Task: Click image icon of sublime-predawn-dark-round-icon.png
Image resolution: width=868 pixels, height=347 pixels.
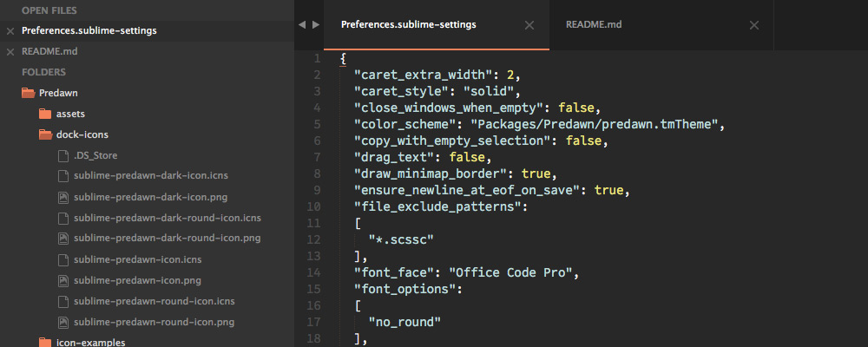Action: click(63, 239)
